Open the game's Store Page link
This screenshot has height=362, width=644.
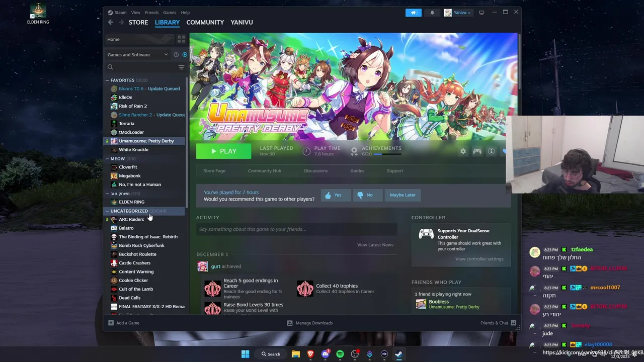click(214, 171)
